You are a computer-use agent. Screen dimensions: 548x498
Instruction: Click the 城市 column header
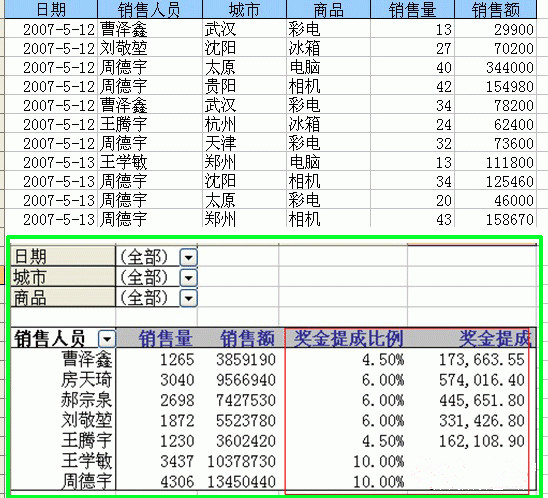244,9
